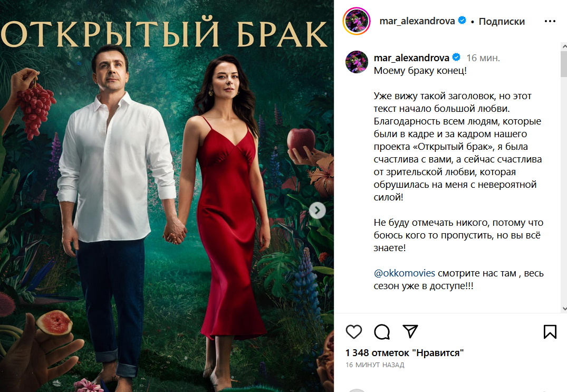
Task: Open comments with the speech bubble icon
Action: pyautogui.click(x=382, y=332)
